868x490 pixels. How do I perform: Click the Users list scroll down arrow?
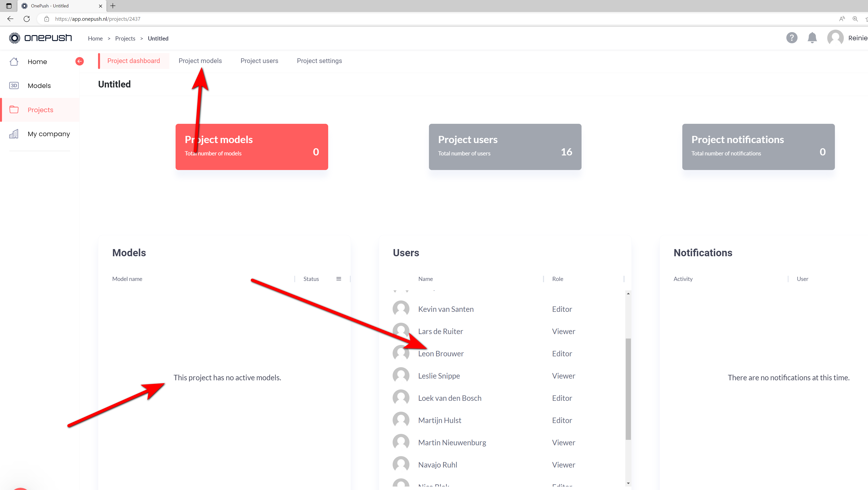point(628,483)
